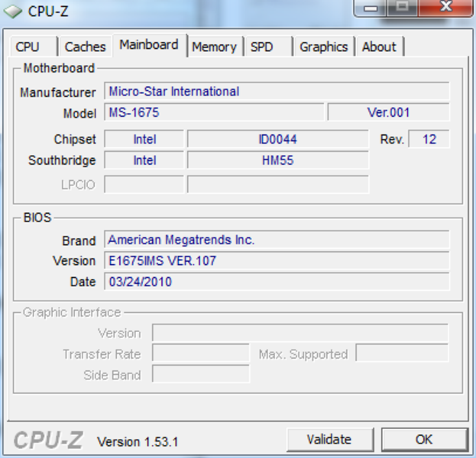The image size is (476, 458).
Task: Click the Rev. label
Action: [392, 140]
